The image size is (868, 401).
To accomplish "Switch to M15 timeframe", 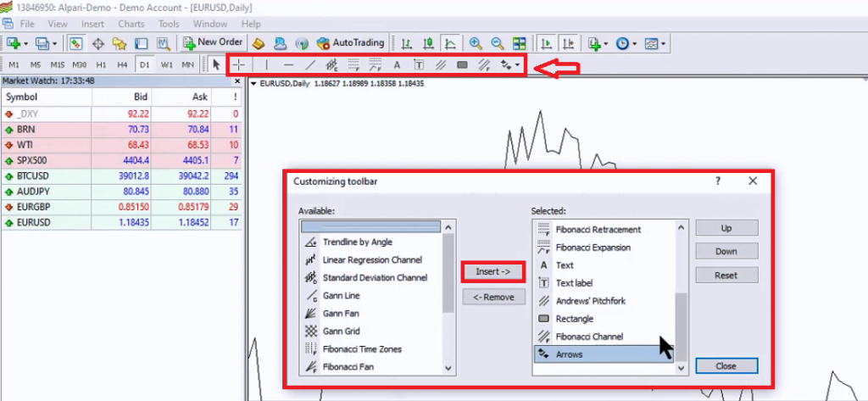I will 57,64.
